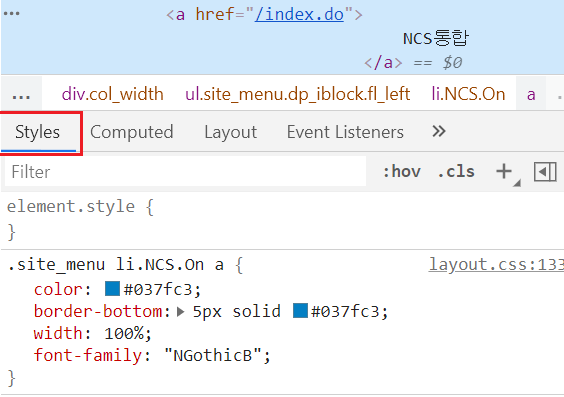Image resolution: width=564 pixels, height=397 pixels.
Task: Click the NCS통합 text node
Action: coord(436,38)
